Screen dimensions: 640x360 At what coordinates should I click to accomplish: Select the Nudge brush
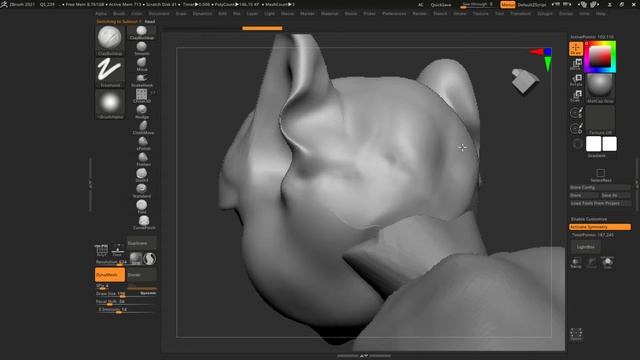coord(142,112)
